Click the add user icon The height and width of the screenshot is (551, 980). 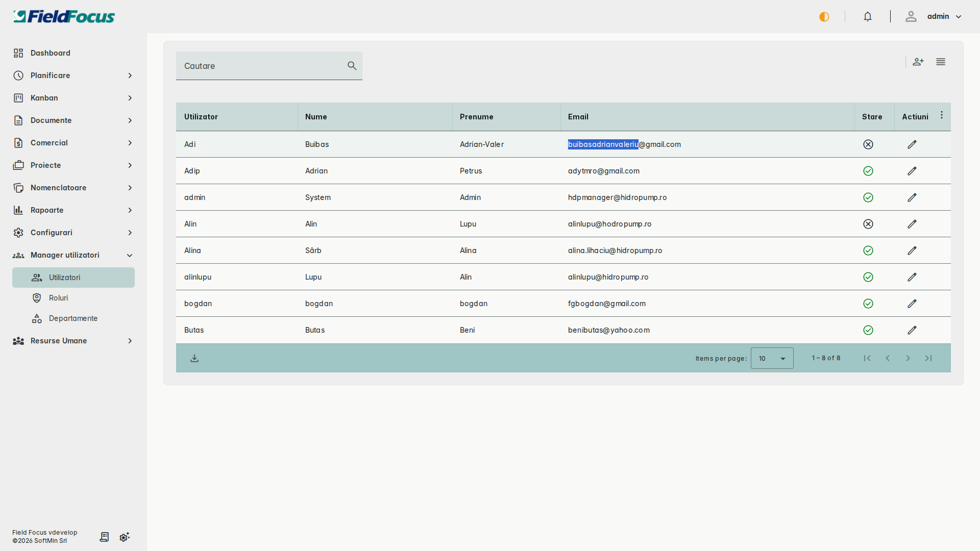click(x=918, y=62)
